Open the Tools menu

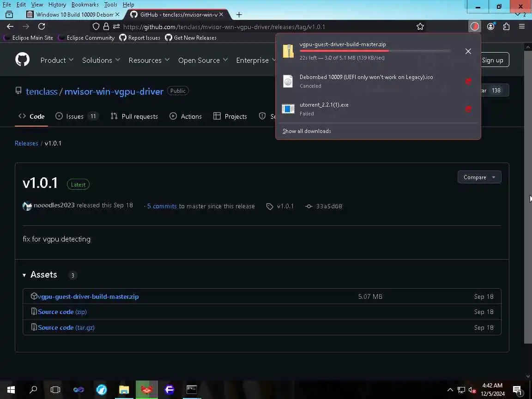110,5
